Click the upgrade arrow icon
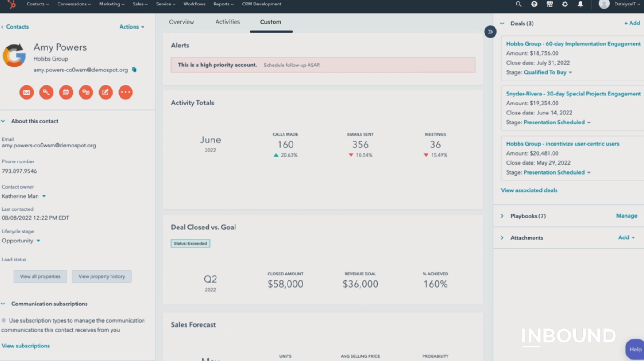Screen dimensions: 644x361 click(x=534, y=4)
